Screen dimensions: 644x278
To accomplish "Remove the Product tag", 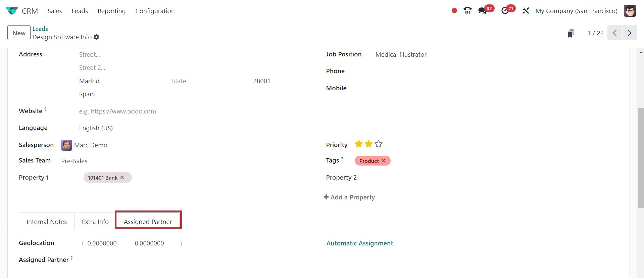I will click(384, 161).
